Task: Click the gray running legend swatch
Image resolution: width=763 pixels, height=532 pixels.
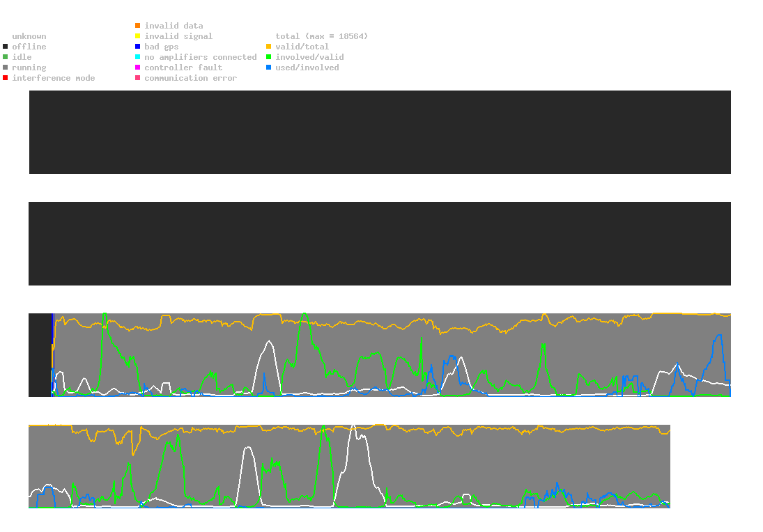Action: tap(6, 68)
